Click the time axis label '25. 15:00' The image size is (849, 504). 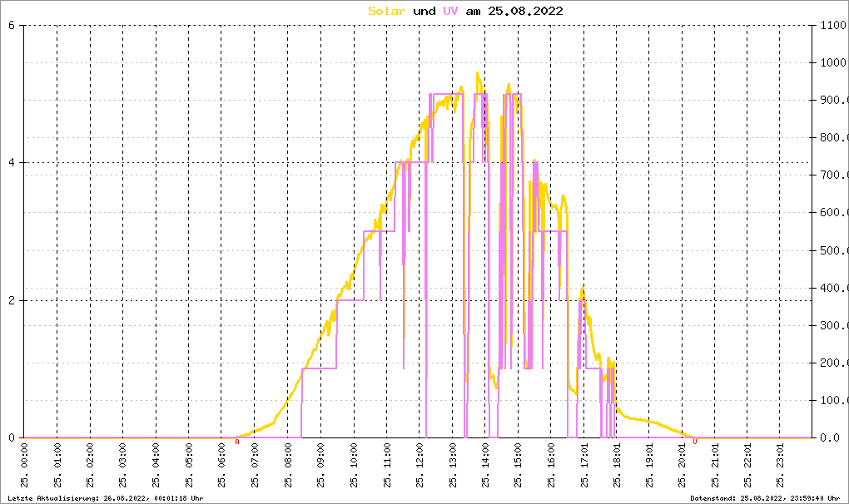pos(519,465)
